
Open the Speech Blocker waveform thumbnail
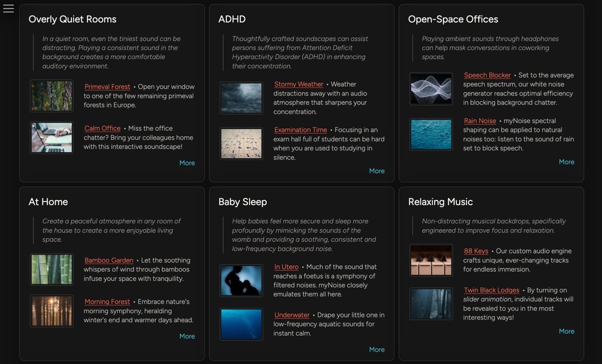pos(431,88)
